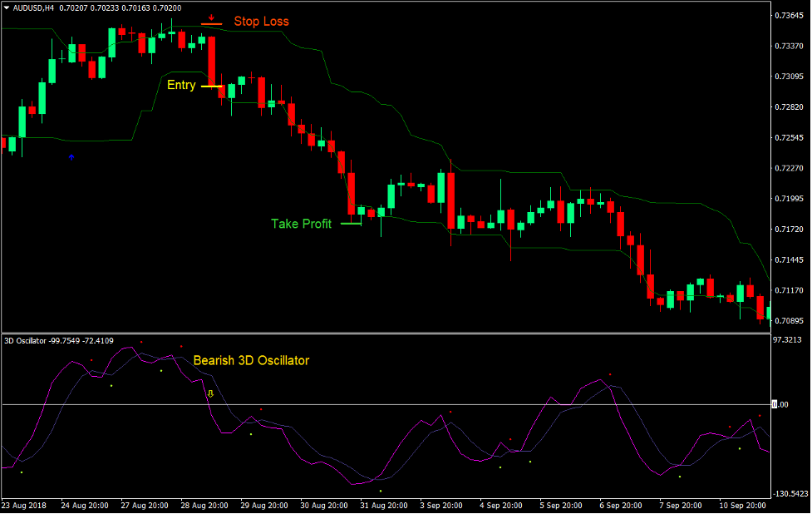Click the 6 Sep 20:00 time label
The width and height of the screenshot is (812, 514).
click(621, 505)
